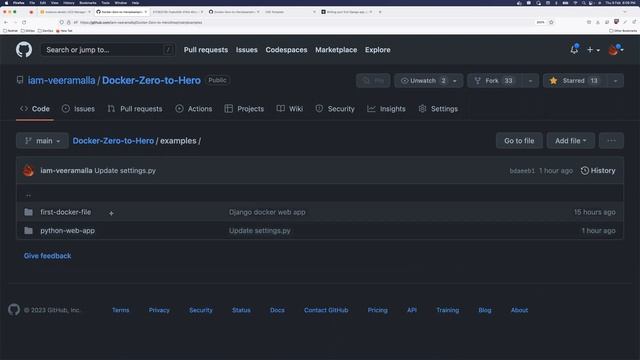Click the Search or jump to field

pyautogui.click(x=108, y=50)
